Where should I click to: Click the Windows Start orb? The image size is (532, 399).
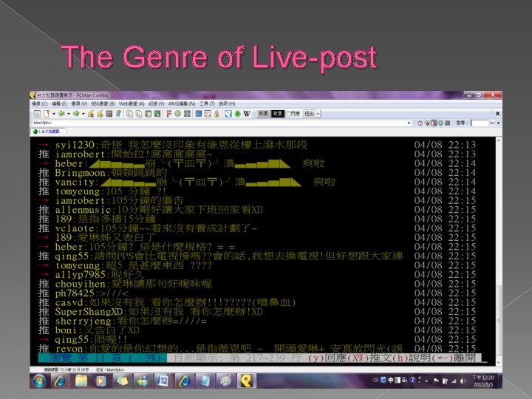39,381
